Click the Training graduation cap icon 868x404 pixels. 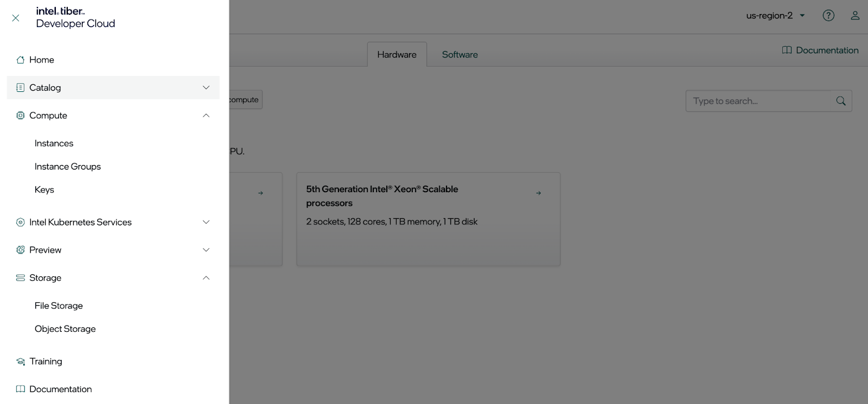21,362
